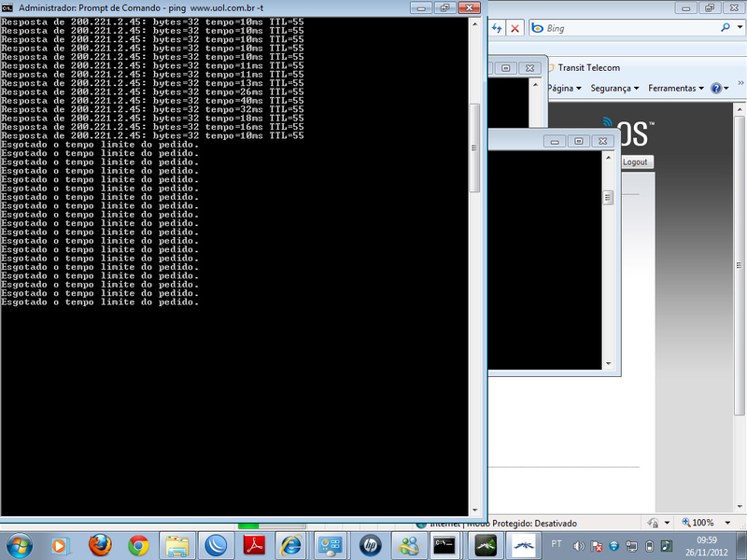747x560 pixels.
Task: Click the Bing search magnifier icon
Action: [726, 28]
